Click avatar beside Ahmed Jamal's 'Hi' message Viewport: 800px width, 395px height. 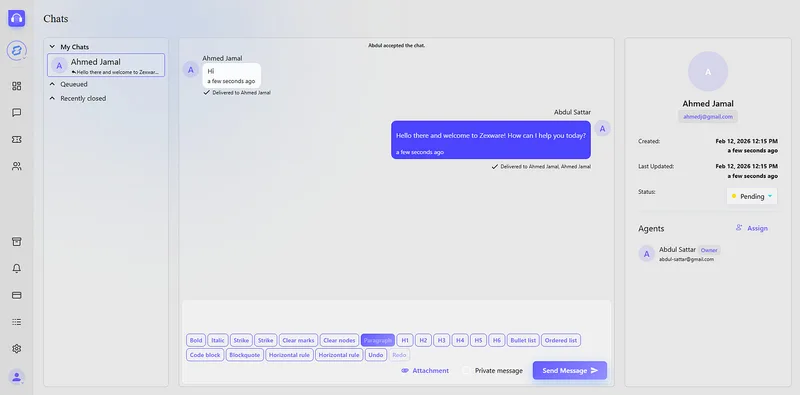191,69
